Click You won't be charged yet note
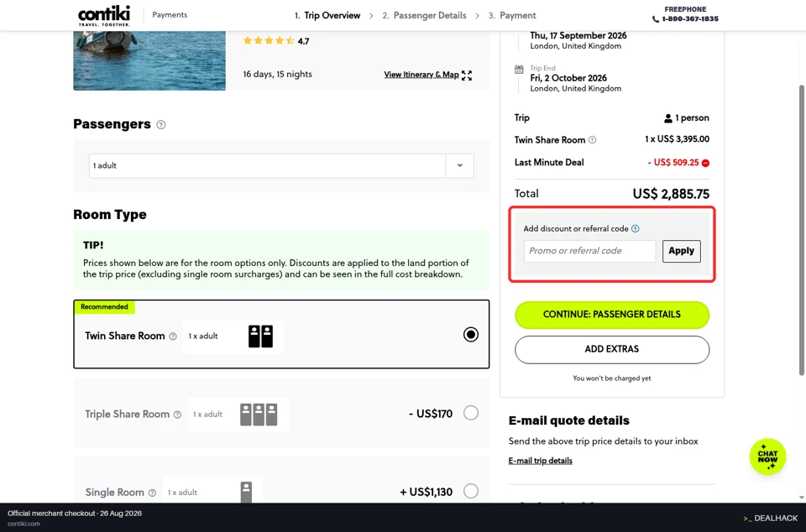Image resolution: width=806 pixels, height=532 pixels. 612,378
